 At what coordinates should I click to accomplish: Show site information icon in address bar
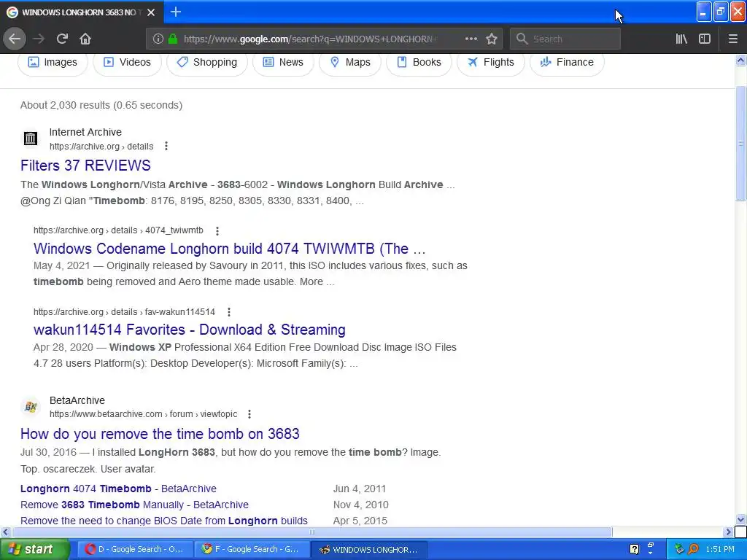(x=158, y=39)
